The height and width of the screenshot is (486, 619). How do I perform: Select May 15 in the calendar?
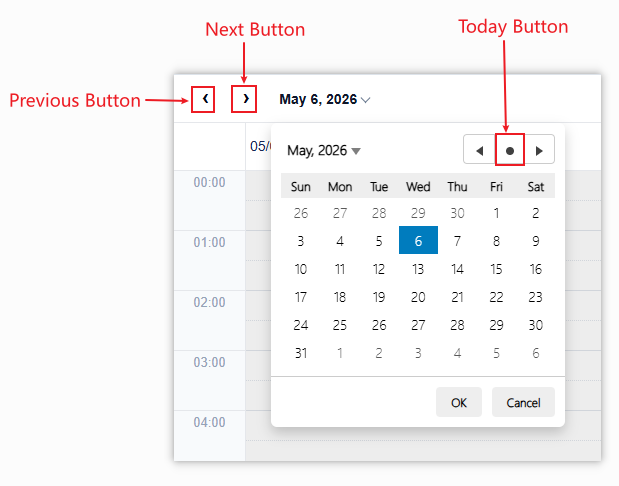tap(496, 269)
